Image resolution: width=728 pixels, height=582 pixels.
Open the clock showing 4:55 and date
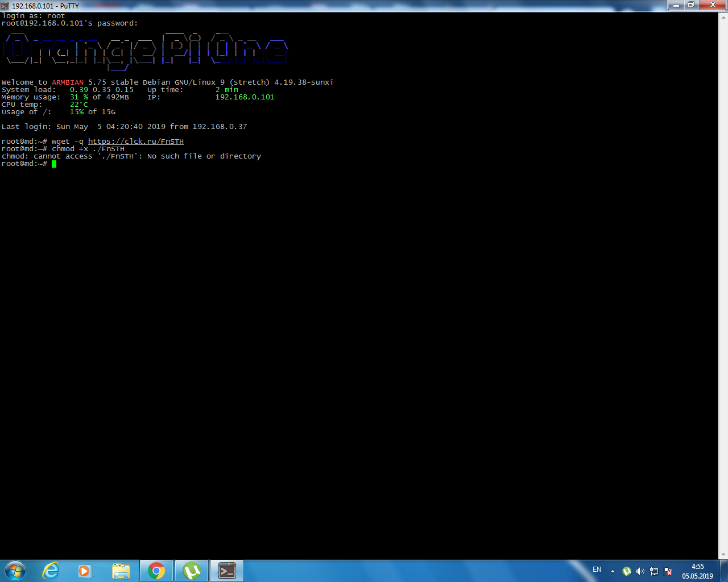[x=698, y=571]
